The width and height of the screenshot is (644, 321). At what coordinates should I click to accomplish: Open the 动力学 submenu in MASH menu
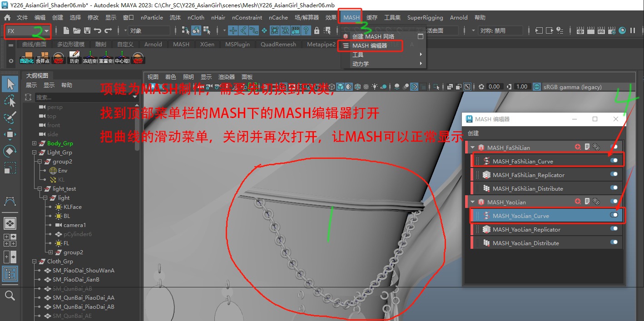click(383, 64)
